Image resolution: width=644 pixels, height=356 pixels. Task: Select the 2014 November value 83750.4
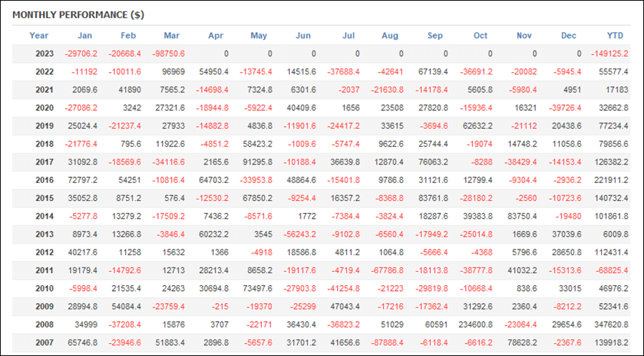click(x=522, y=216)
